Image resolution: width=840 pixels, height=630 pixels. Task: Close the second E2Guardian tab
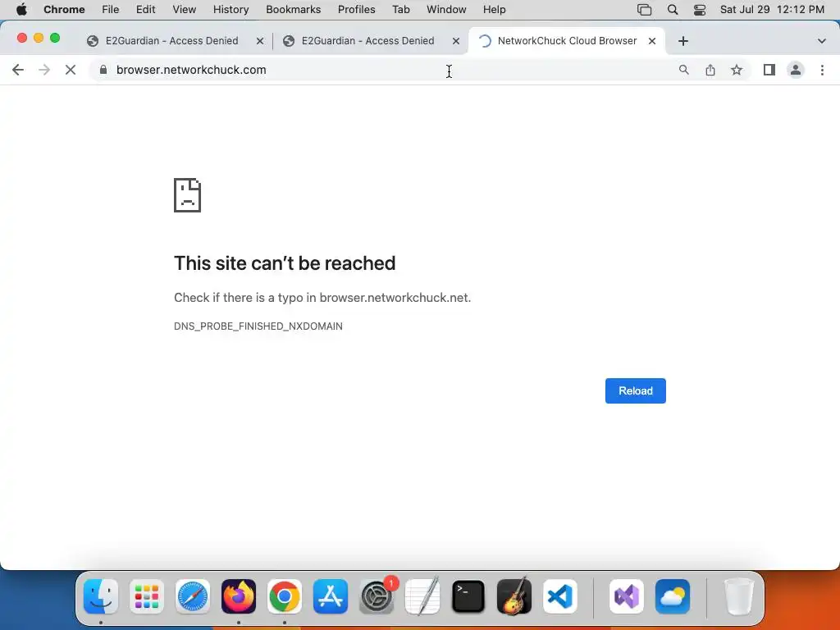[x=456, y=41]
